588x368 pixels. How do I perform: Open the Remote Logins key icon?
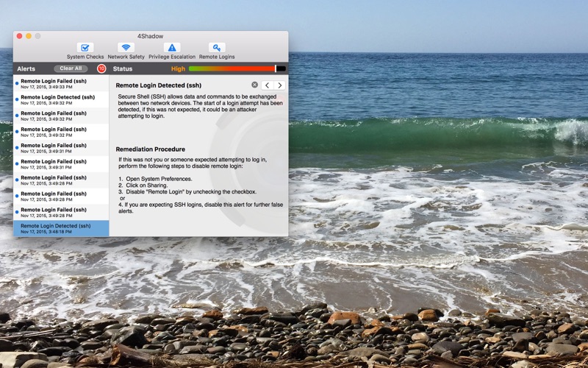217,48
